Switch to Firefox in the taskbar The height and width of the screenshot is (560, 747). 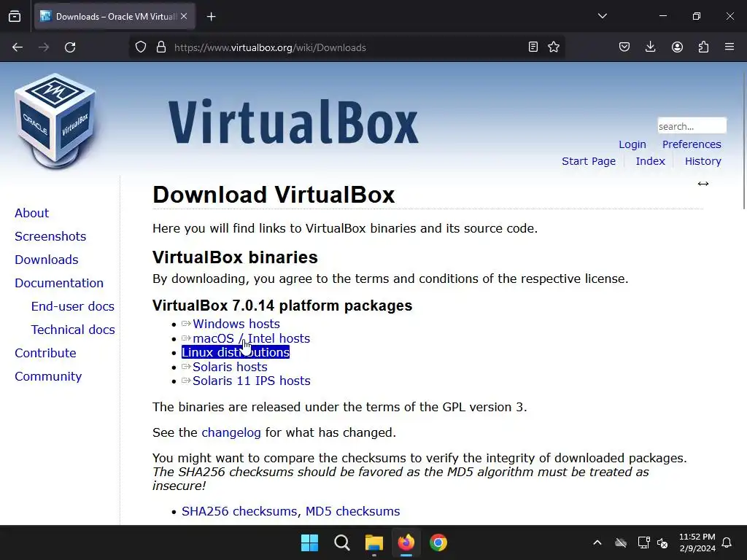click(406, 542)
